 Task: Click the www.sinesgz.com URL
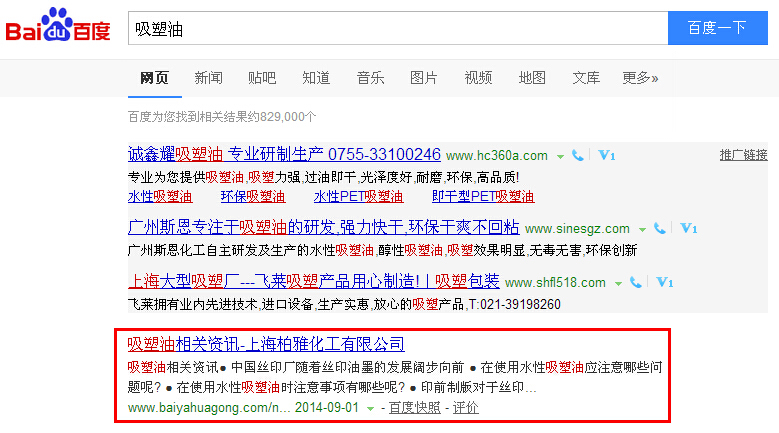(x=577, y=228)
